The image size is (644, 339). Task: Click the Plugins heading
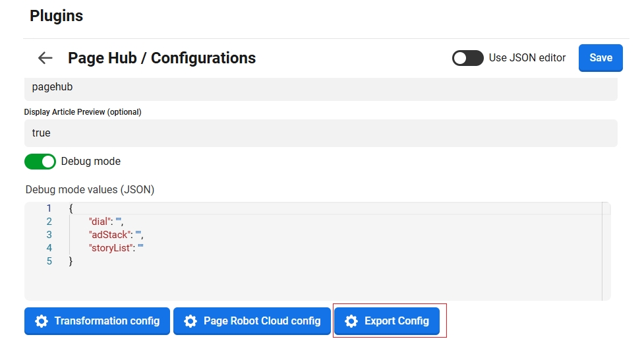(57, 16)
